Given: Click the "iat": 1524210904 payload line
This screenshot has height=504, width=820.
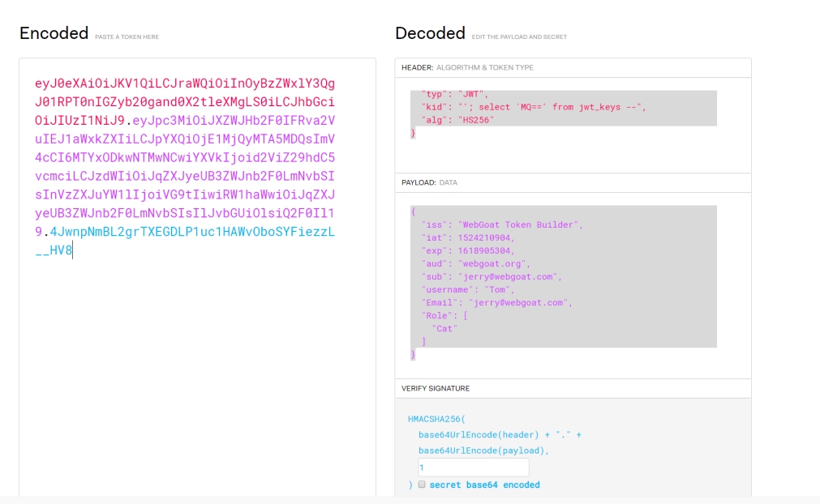Looking at the screenshot, I should [468, 237].
